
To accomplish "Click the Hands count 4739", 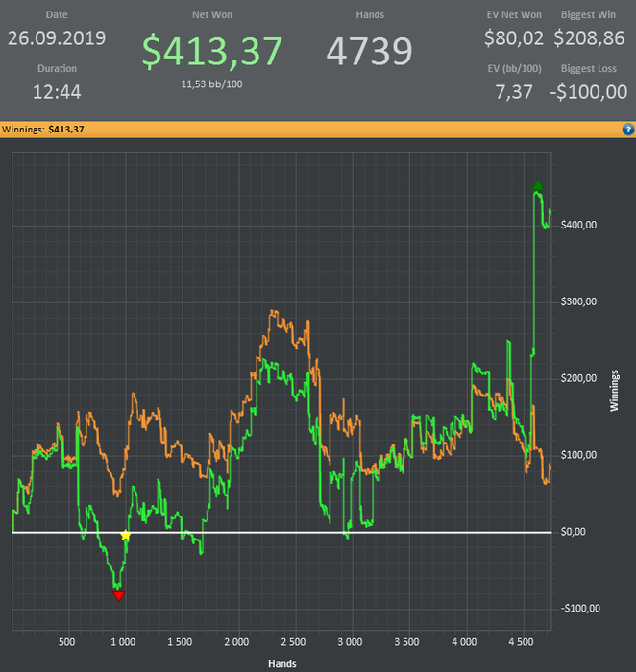I will (369, 52).
